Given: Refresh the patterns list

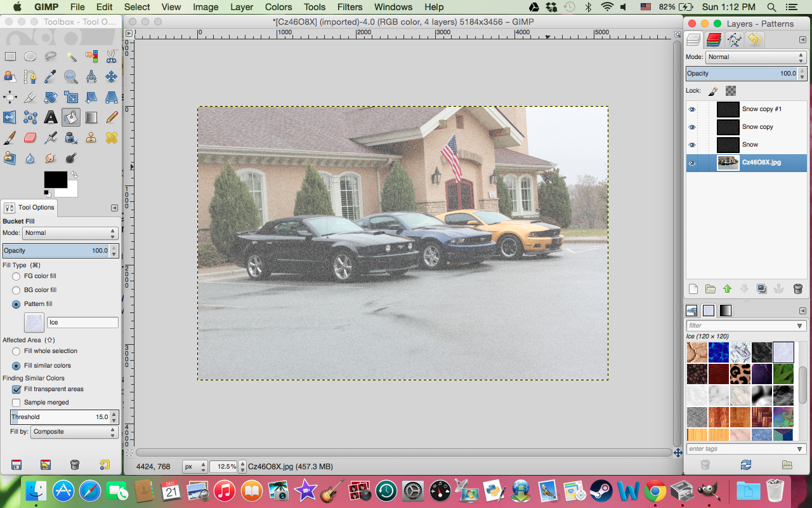Looking at the screenshot, I should pos(746,465).
